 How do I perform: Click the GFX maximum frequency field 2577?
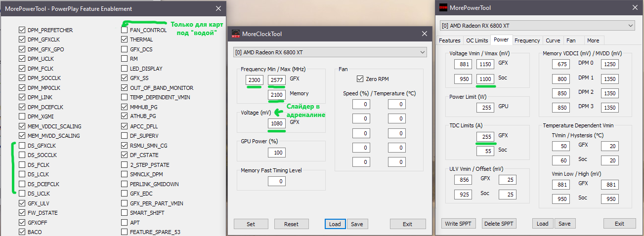(x=276, y=80)
